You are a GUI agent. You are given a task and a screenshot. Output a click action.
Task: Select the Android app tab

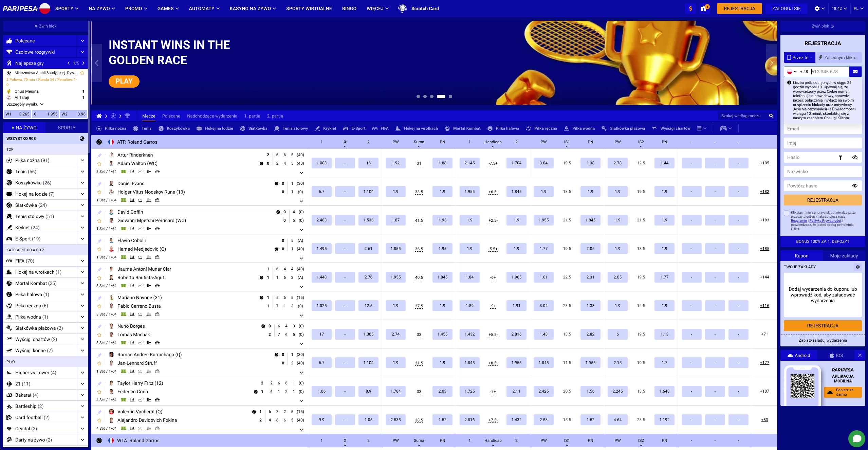coord(799,356)
